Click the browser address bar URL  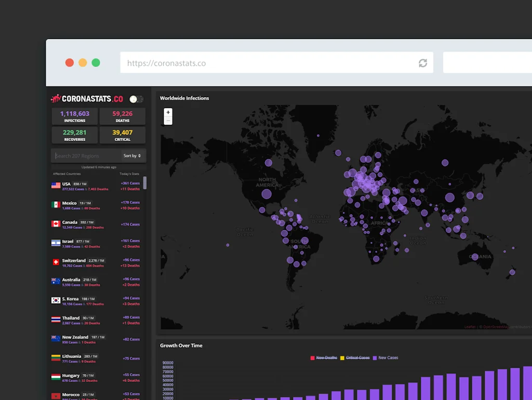166,63
